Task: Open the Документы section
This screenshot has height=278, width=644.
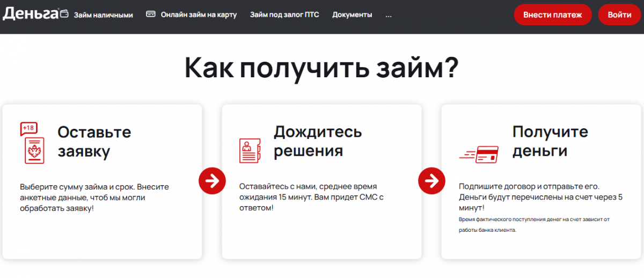Action: pos(352,15)
